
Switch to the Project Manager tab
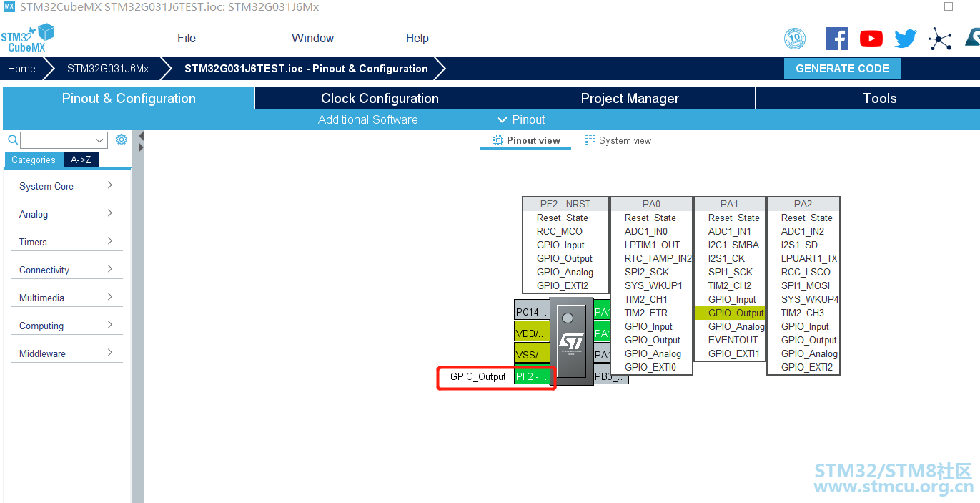pos(630,99)
